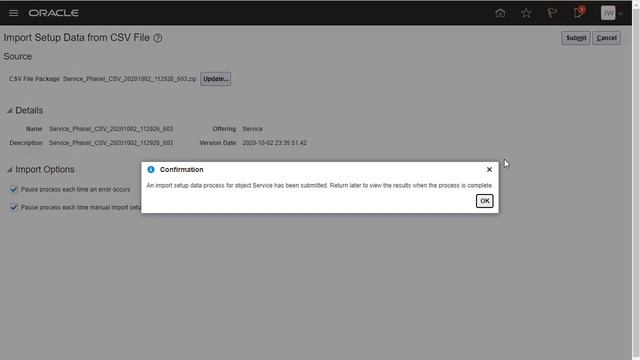Screen dimensions: 640x360
Task: Go to the Home page icon
Action: [x=500, y=13]
